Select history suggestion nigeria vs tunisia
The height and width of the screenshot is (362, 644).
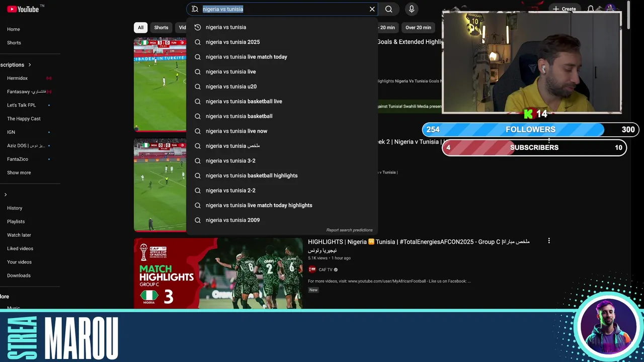click(x=282, y=27)
